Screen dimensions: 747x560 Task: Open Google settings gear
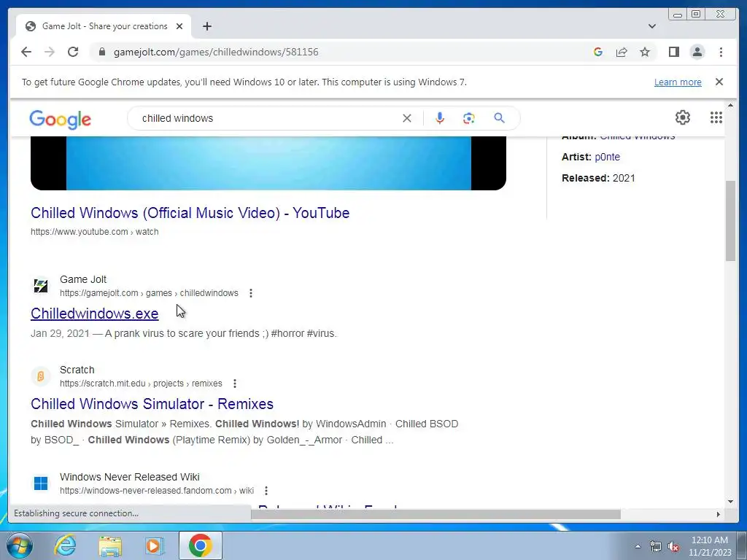pos(683,117)
